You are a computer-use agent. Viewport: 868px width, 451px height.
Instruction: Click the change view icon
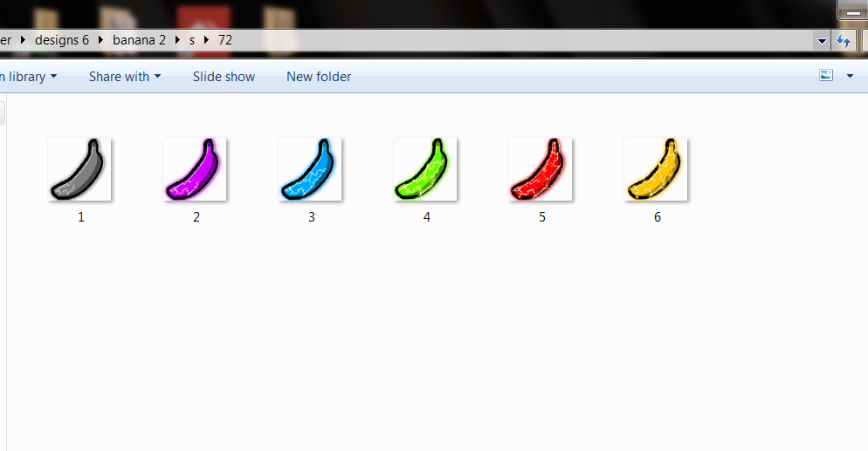[826, 76]
